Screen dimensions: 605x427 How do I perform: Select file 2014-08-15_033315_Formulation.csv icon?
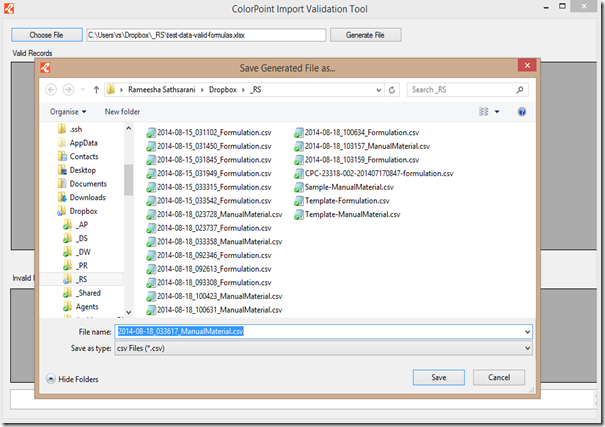(x=151, y=187)
